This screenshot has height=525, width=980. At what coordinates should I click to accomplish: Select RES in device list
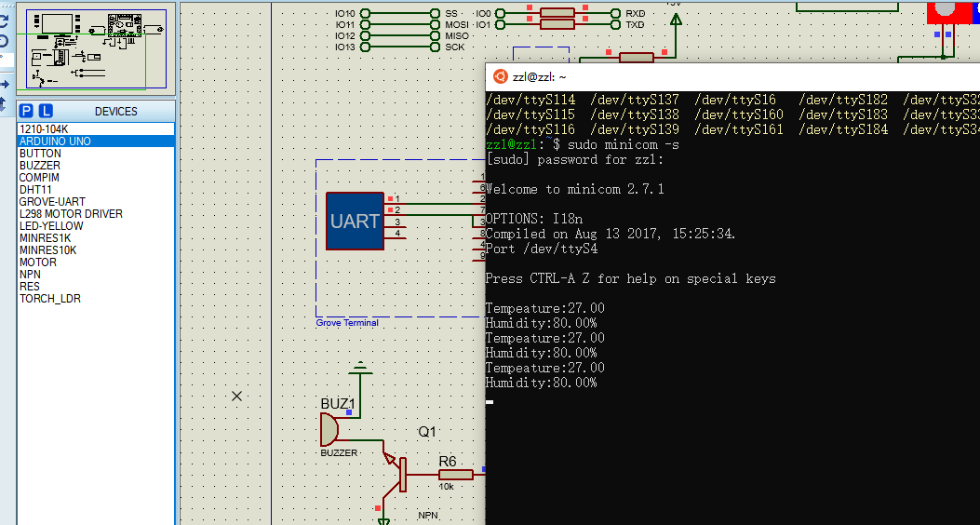(96, 287)
